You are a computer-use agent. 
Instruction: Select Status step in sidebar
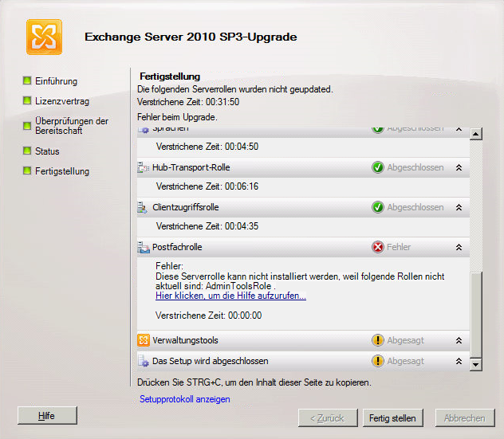point(47,151)
